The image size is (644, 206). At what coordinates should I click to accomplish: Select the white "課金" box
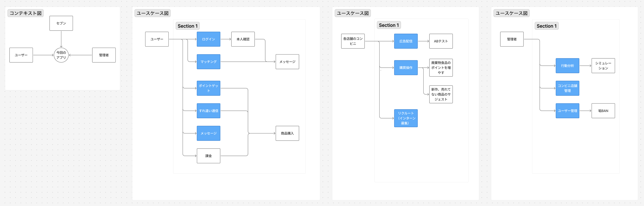pyautogui.click(x=208, y=156)
